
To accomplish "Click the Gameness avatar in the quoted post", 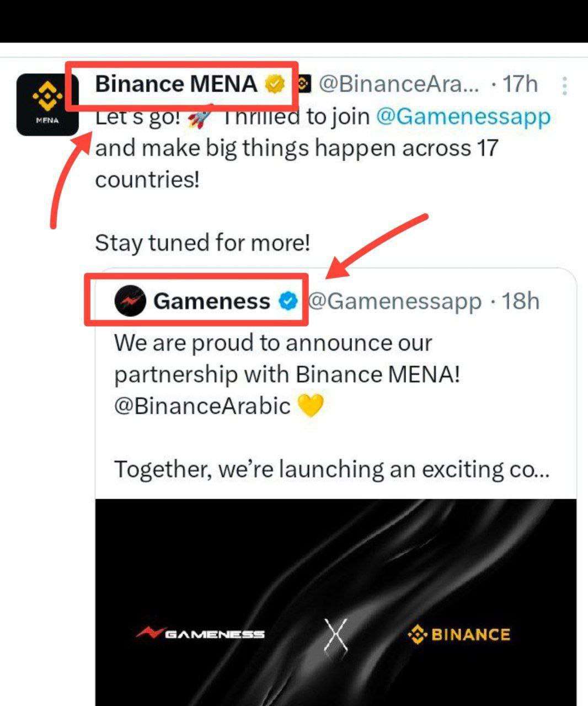I will (x=130, y=301).
